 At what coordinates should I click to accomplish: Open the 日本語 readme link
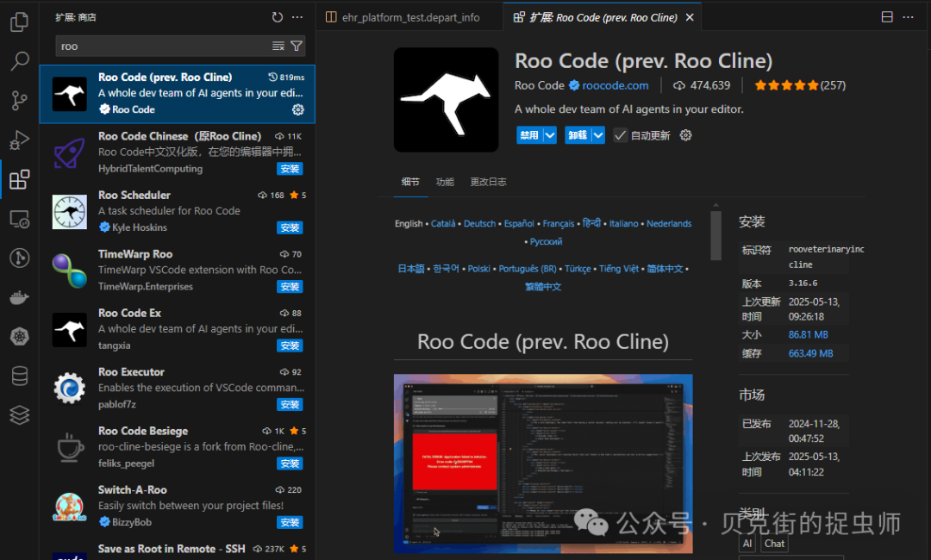pos(411,269)
